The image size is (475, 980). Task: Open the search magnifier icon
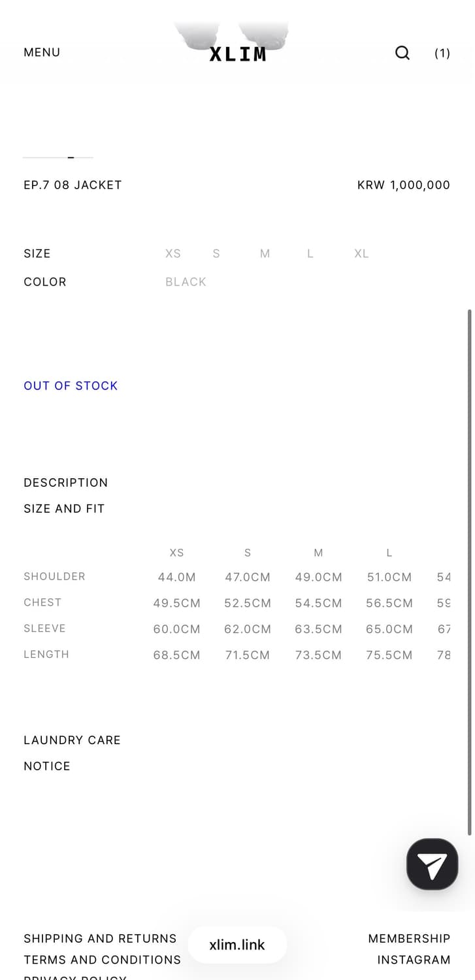click(x=402, y=53)
